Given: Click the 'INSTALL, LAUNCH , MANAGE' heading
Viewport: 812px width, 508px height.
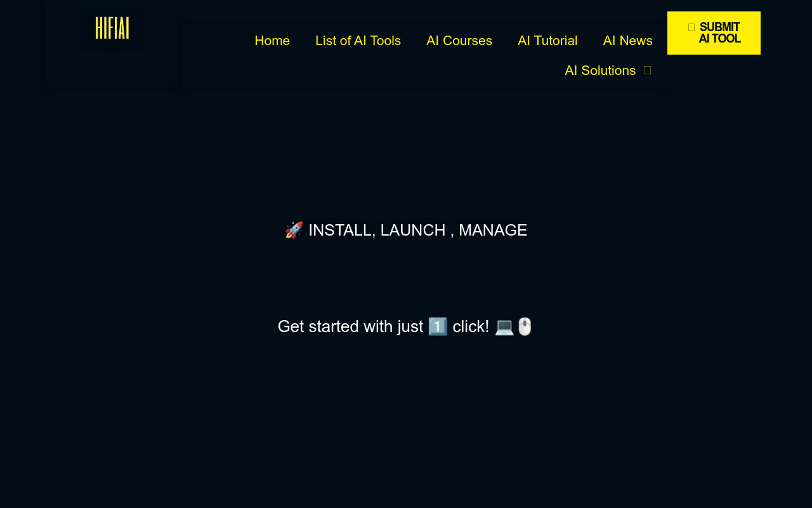Looking at the screenshot, I should [x=406, y=230].
